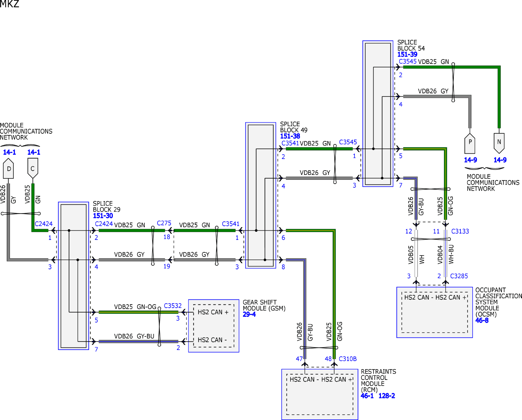Click C2424 label beside pin 1 wire
The image size is (522, 420).
[44, 224]
